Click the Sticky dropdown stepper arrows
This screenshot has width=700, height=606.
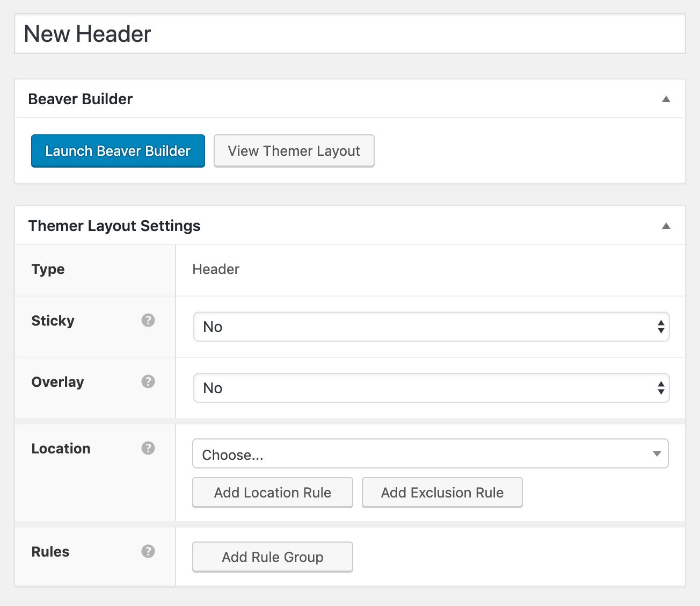[x=660, y=327]
